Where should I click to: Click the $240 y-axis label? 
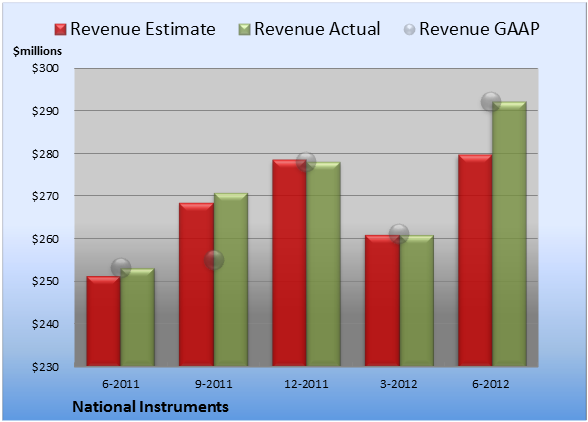(x=45, y=324)
